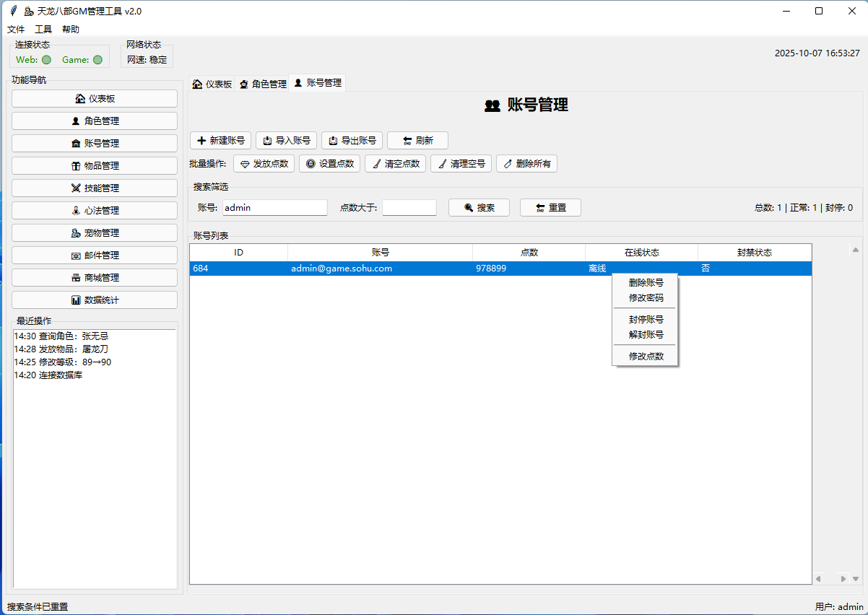The width and height of the screenshot is (868, 615).
Task: Open 商城管理 from the sidebar
Action: (x=95, y=278)
